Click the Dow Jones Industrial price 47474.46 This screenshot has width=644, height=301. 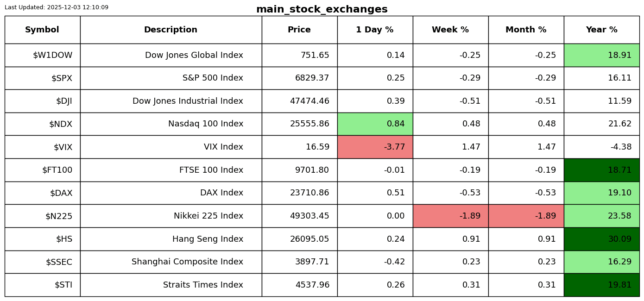coord(309,101)
